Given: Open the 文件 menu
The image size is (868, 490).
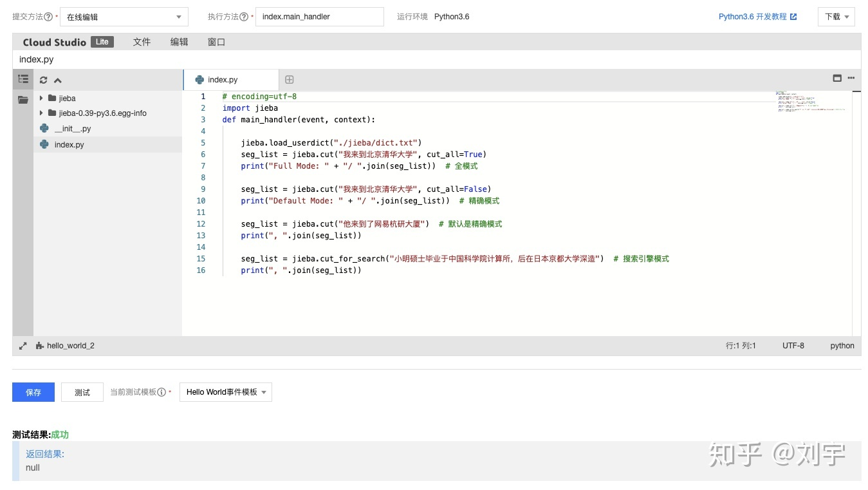Looking at the screenshot, I should click(142, 42).
